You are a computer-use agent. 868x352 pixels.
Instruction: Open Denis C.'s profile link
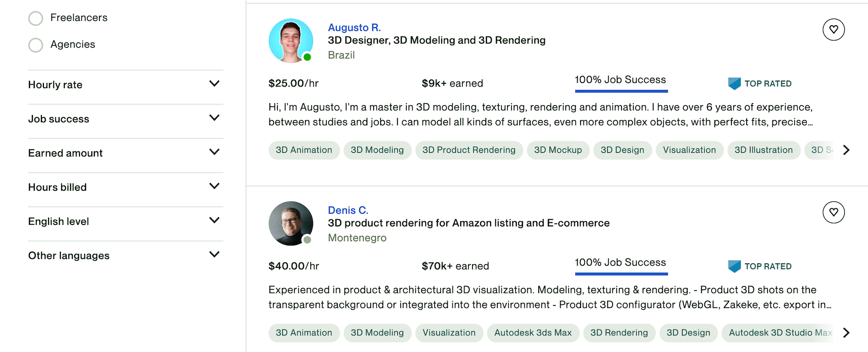[x=348, y=210]
